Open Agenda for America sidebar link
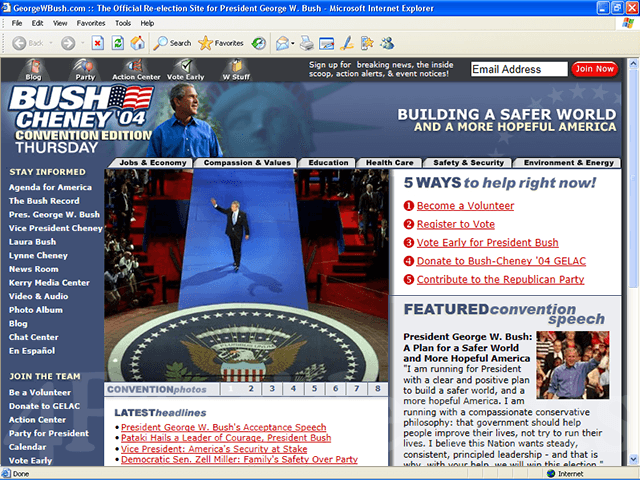The height and width of the screenshot is (480, 640). click(50, 187)
